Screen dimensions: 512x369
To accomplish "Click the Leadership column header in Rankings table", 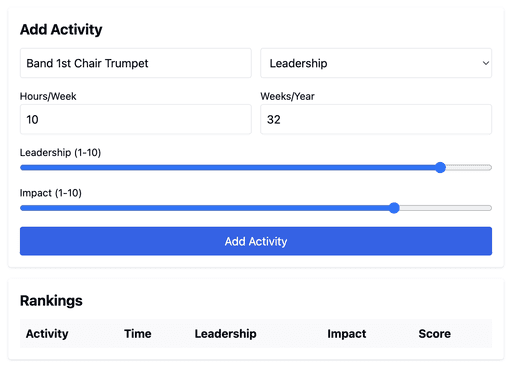I will 226,334.
